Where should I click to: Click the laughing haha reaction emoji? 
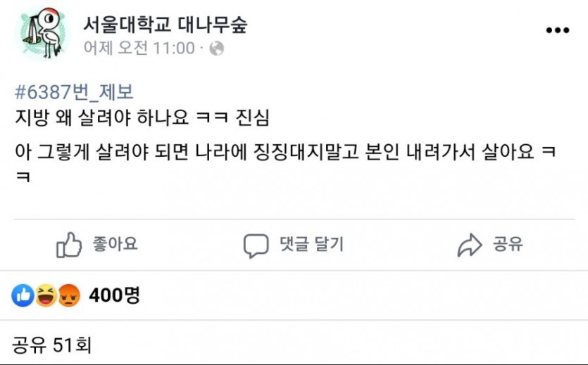[46, 295]
